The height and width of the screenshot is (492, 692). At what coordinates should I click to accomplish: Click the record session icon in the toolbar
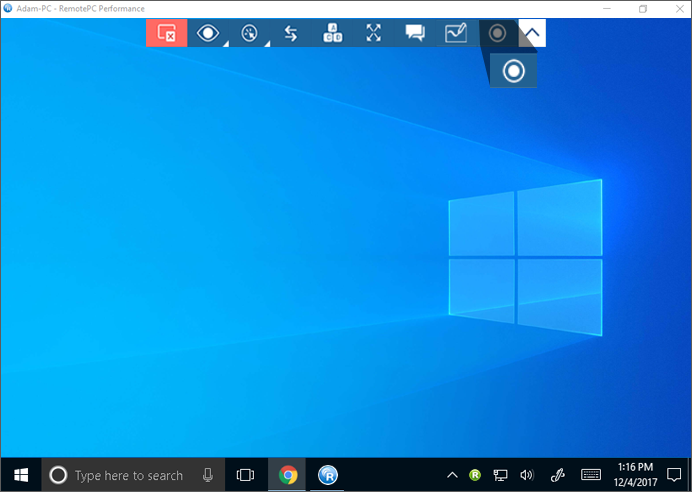point(497,33)
